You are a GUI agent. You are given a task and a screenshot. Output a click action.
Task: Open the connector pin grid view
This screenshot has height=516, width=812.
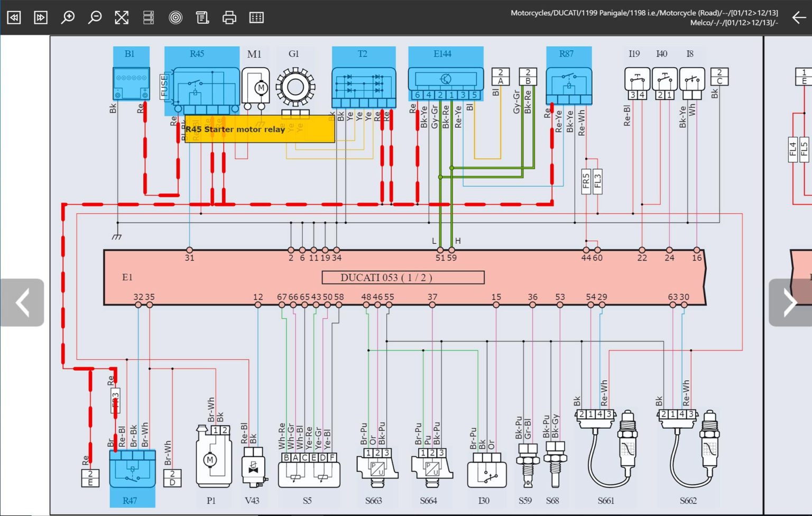coord(256,17)
